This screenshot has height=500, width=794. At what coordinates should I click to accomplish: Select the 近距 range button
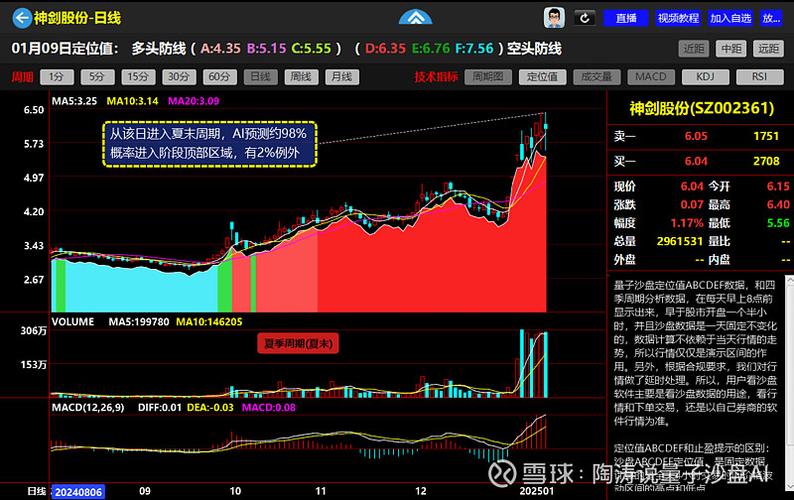click(x=694, y=49)
